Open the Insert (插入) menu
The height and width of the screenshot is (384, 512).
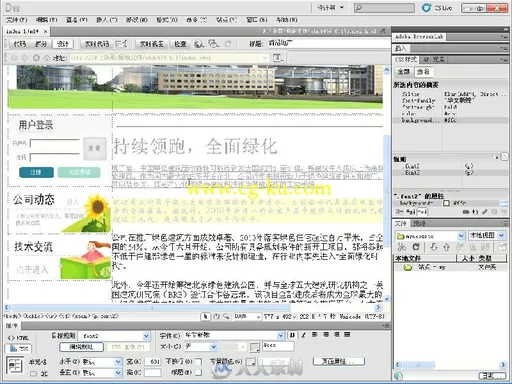pyautogui.click(x=107, y=20)
